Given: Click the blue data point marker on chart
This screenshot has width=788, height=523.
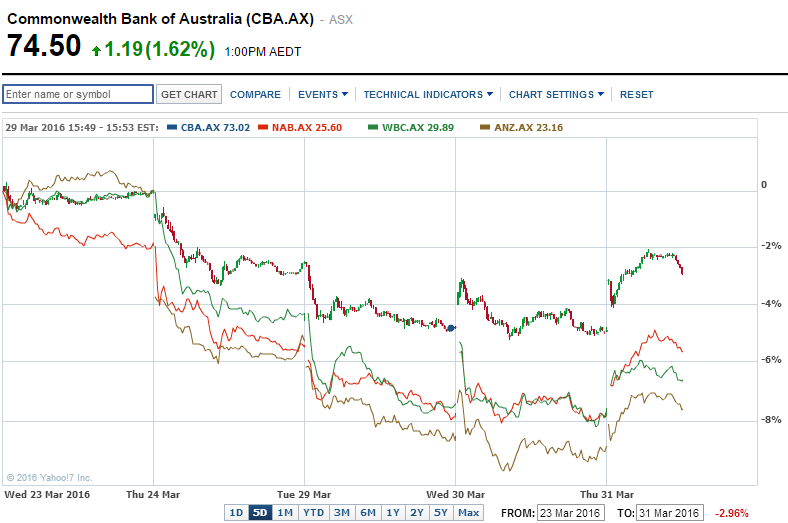Looking at the screenshot, I should pos(451,328).
